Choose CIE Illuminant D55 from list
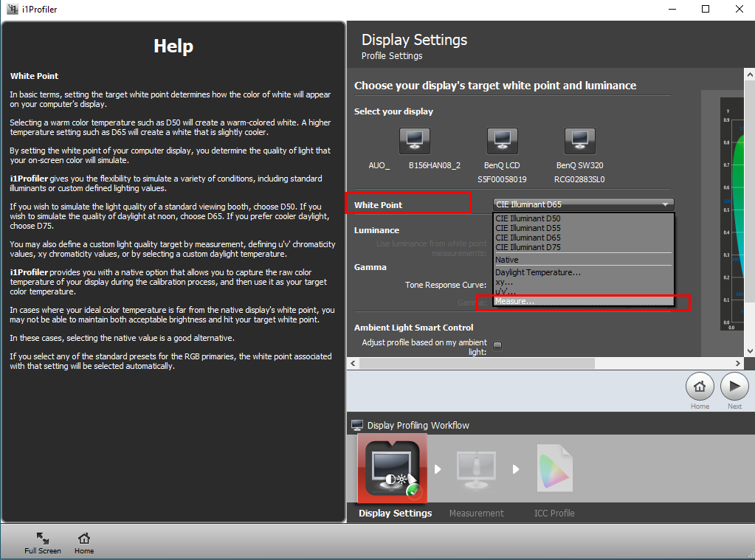755x560 pixels. pyautogui.click(x=583, y=228)
